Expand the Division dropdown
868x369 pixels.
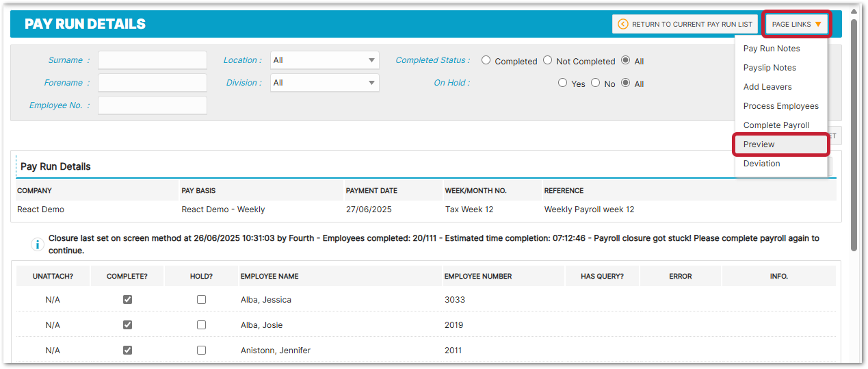[324, 83]
